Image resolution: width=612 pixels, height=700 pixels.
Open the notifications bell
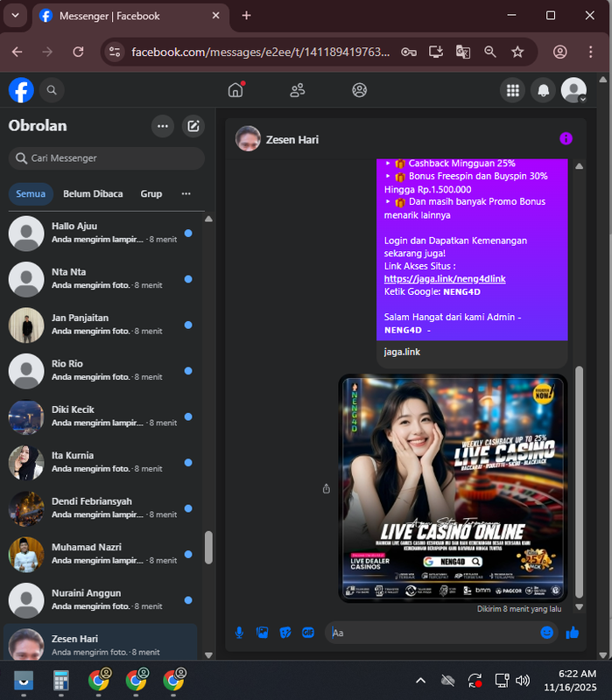coord(543,90)
